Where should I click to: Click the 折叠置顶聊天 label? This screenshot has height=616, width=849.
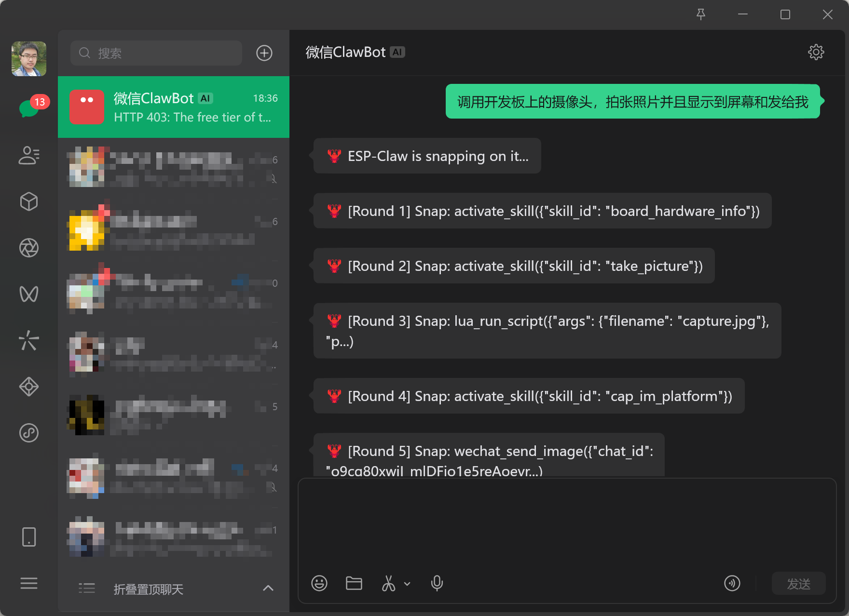[x=149, y=589]
